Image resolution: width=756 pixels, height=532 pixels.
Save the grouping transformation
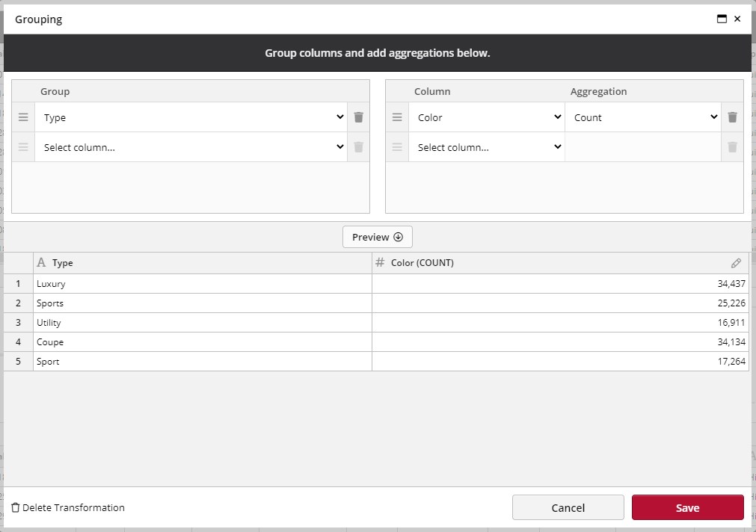[686, 507]
